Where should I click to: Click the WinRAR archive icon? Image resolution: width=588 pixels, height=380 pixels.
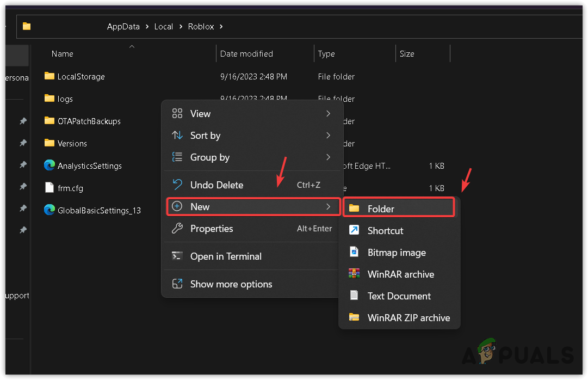point(354,274)
